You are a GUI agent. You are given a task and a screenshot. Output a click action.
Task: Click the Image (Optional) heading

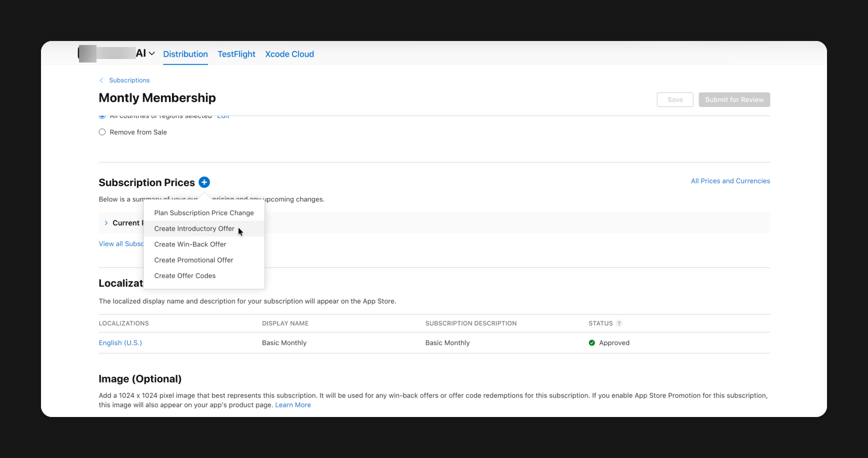coord(140,379)
